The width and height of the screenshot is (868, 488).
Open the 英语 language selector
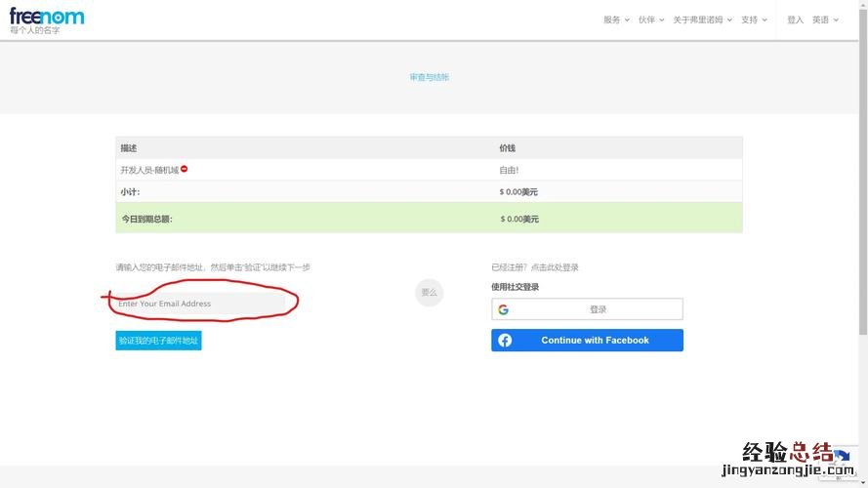[x=825, y=20]
